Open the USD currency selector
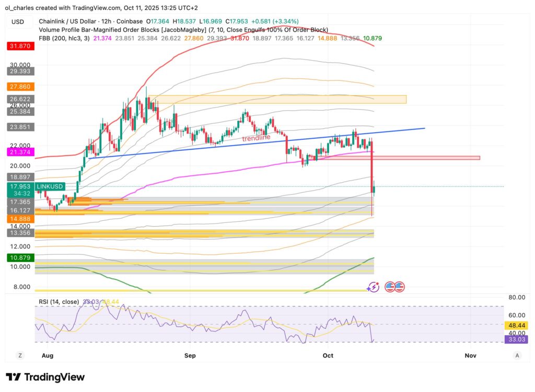The width and height of the screenshot is (535, 392). pyautogui.click(x=18, y=21)
